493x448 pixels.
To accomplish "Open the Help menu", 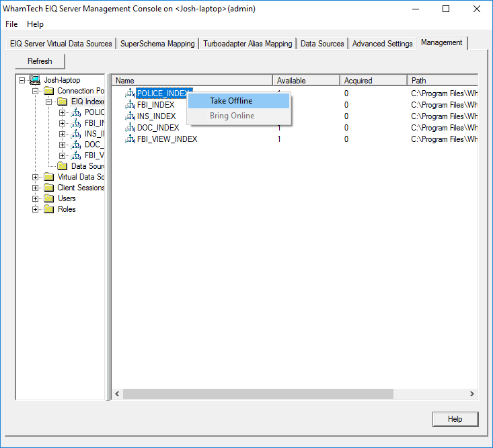I will click(35, 24).
